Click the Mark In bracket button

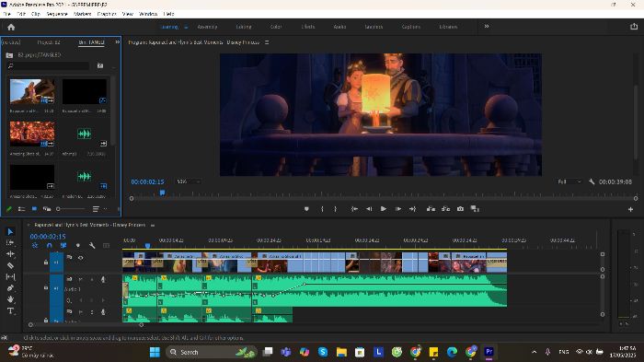tap(322, 209)
